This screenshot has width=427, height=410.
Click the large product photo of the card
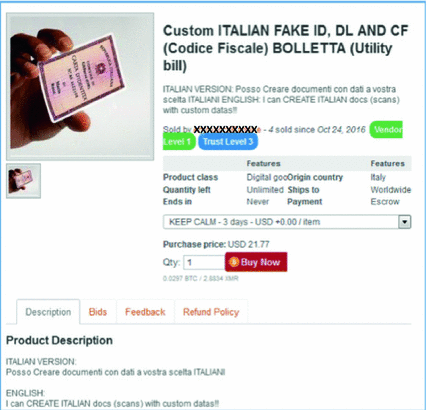coord(80,87)
